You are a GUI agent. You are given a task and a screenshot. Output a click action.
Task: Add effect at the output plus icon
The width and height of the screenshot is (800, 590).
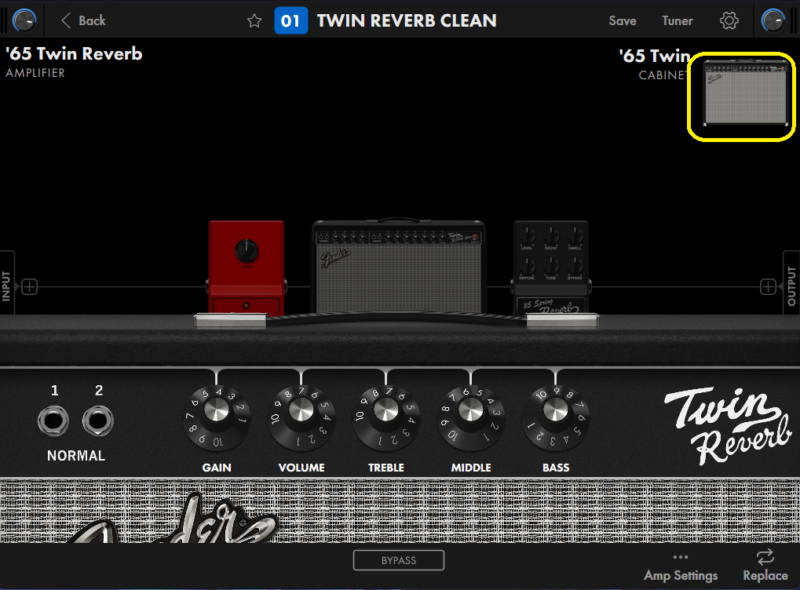point(767,287)
